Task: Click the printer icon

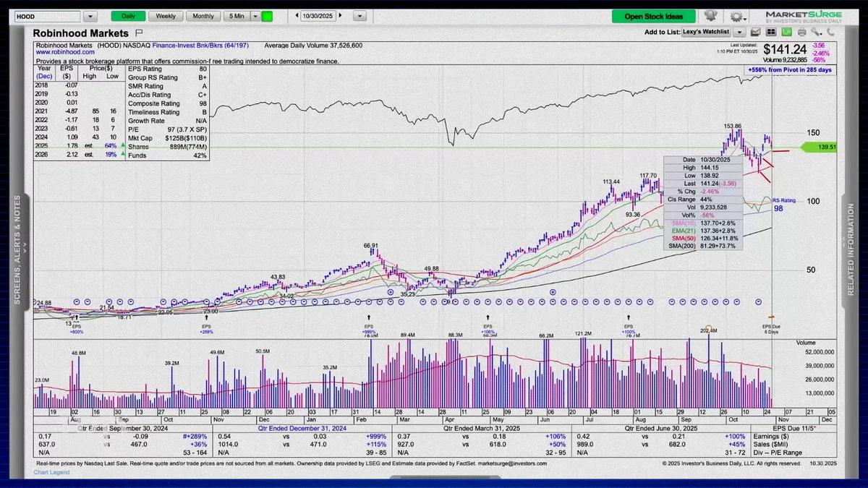Action: (801, 32)
